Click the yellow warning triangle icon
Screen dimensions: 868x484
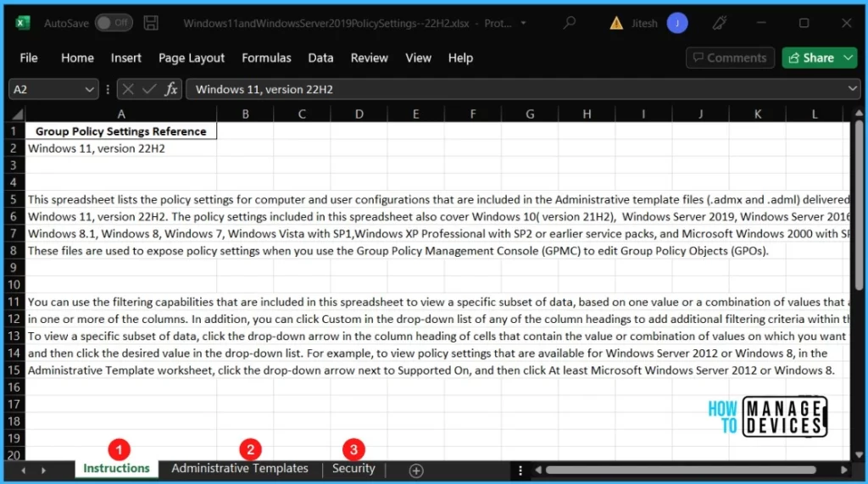pos(616,23)
